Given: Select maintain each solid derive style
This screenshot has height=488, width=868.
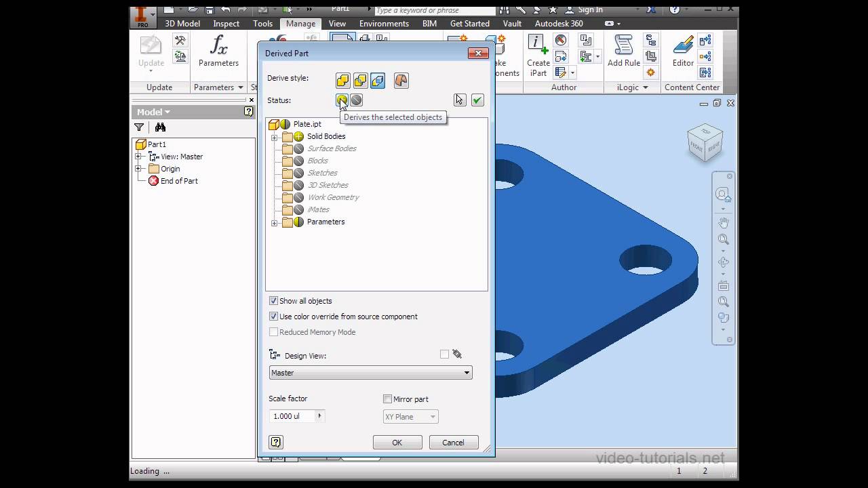Looking at the screenshot, I should click(378, 81).
